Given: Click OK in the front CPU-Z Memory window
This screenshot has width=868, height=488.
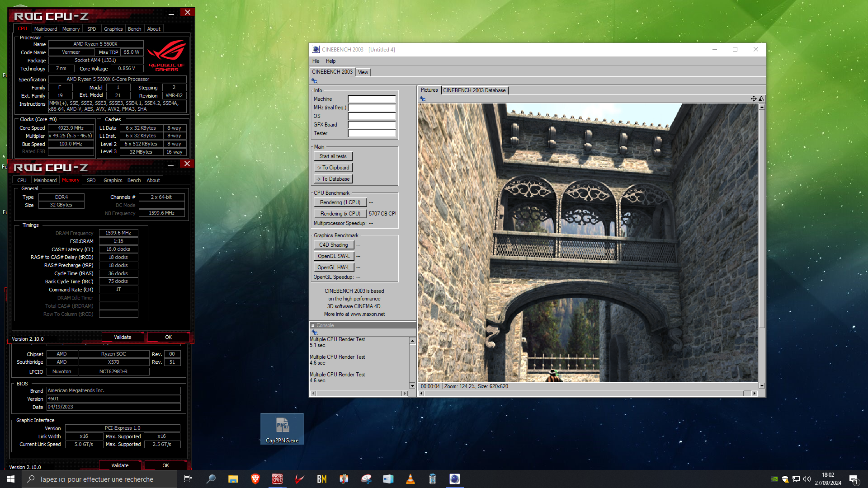Looking at the screenshot, I should 168,337.
